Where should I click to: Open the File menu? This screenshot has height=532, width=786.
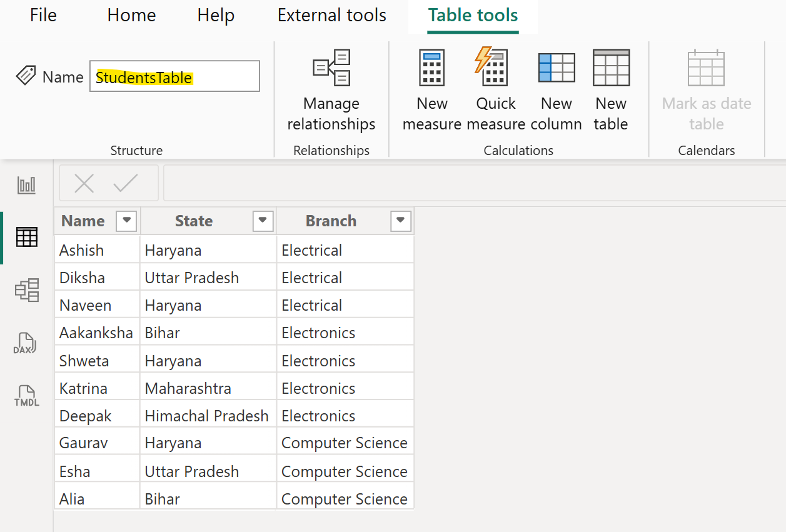tap(43, 15)
